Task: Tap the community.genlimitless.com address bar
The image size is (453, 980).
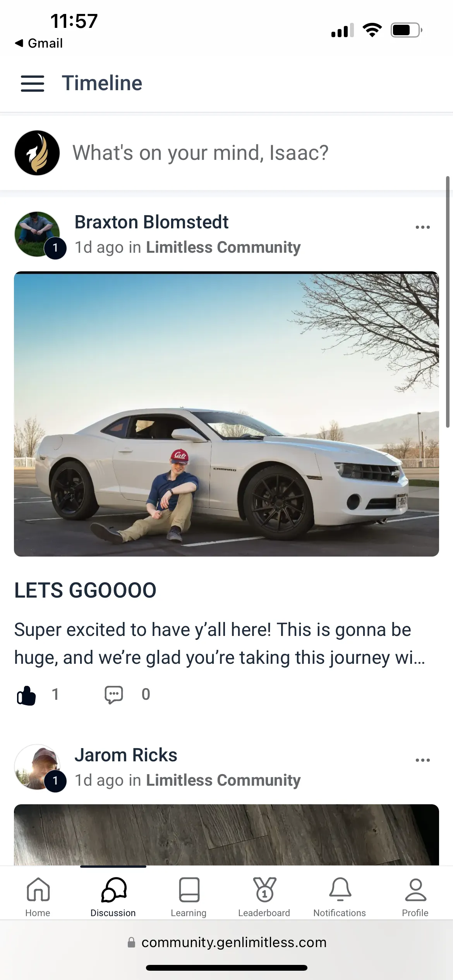Action: 226,942
